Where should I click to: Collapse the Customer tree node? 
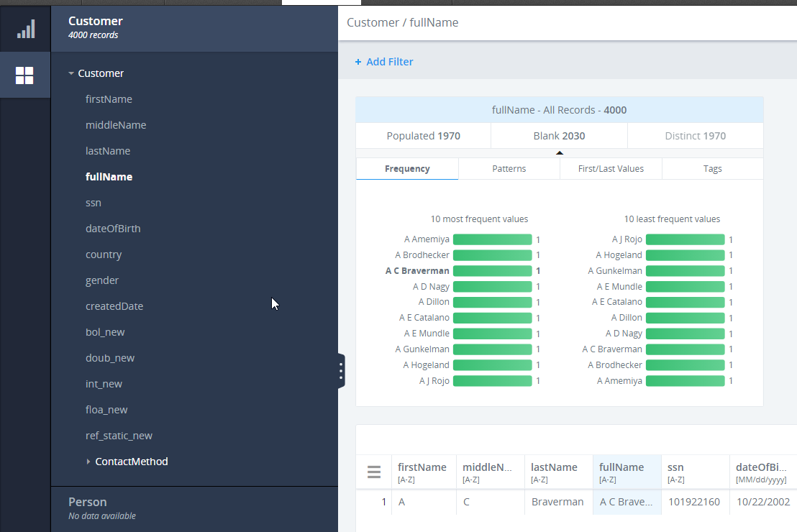tap(71, 73)
